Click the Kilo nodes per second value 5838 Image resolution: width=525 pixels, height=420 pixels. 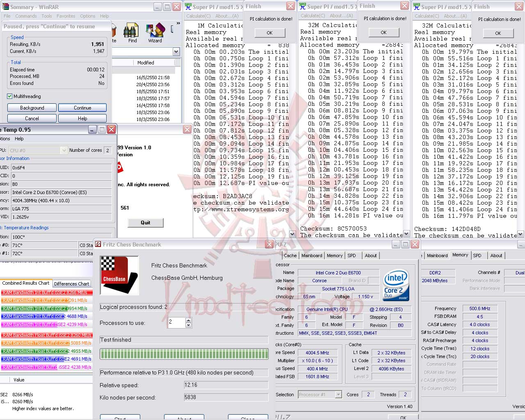coord(226,397)
